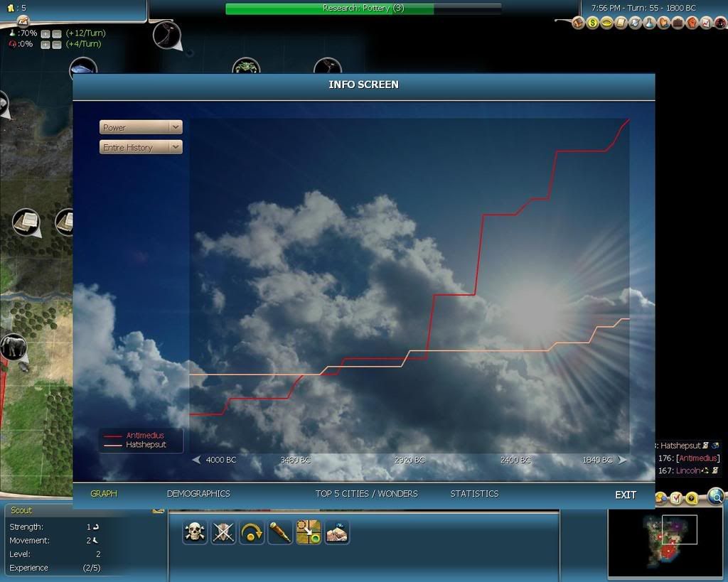Open the Civics screen ring icon
Image resolution: width=728 pixels, height=582 pixels.
(607, 23)
